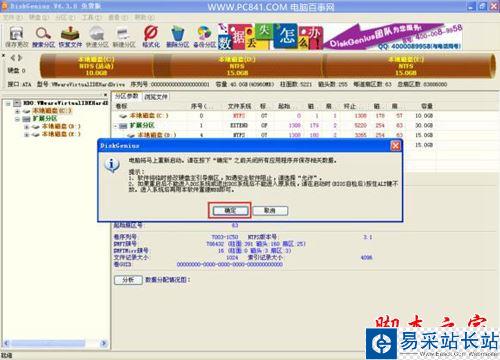The height and width of the screenshot is (360, 500).
Task: Click the 30.0GB capacity cell of 扩展分区 row
Action: (424, 126)
